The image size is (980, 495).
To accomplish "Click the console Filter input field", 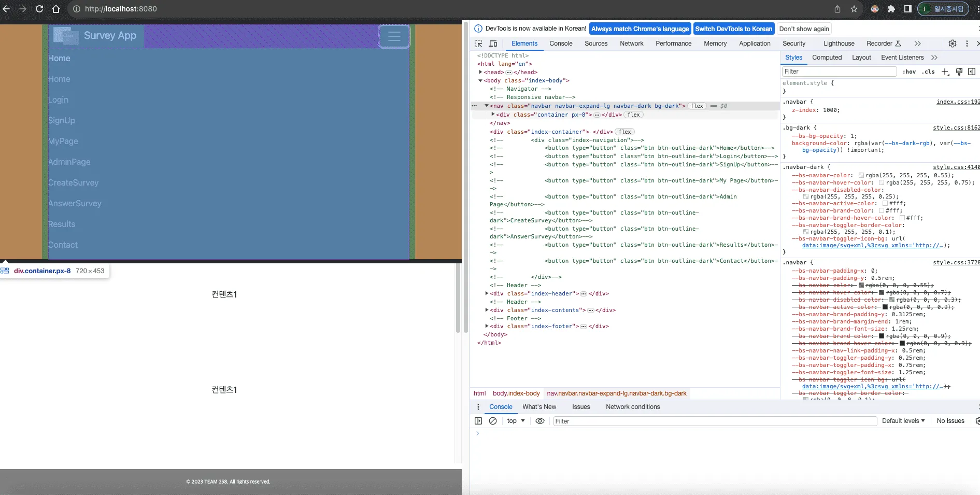I will 714,421.
